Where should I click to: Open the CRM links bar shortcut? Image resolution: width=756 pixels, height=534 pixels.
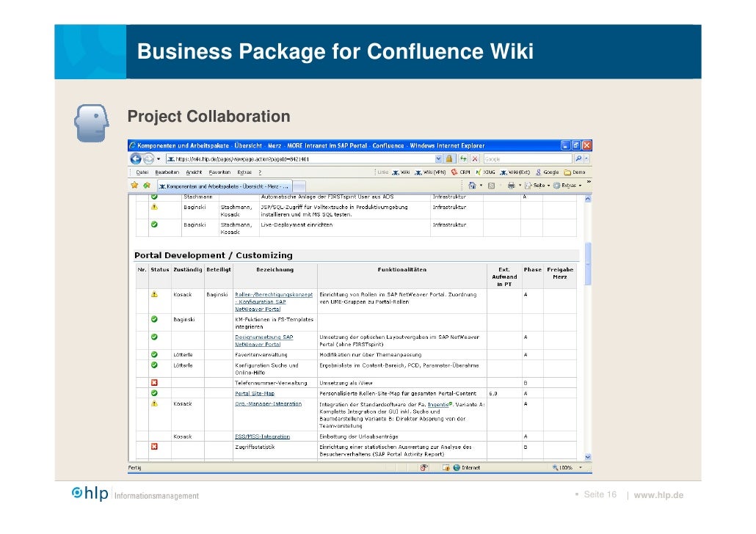click(460, 172)
